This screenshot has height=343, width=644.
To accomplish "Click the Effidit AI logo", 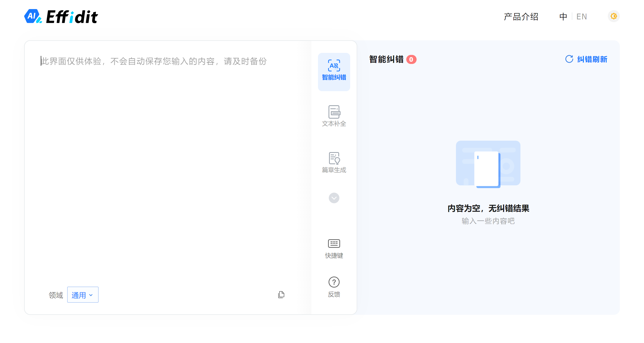I will 61,17.
